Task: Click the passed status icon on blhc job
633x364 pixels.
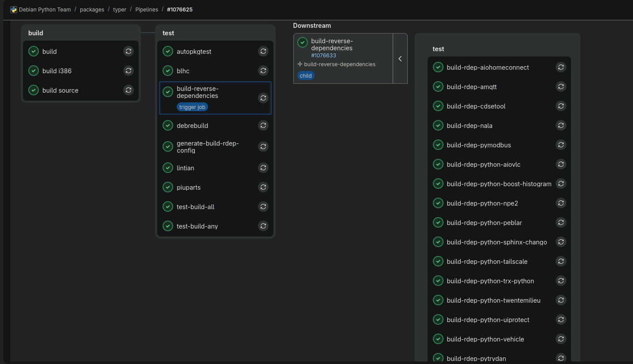Action: 168,71
